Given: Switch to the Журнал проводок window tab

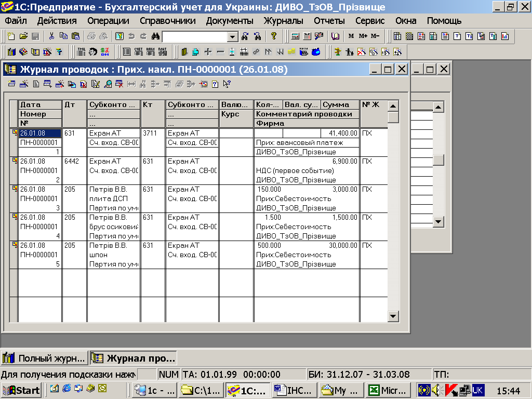Looking at the screenshot, I should tap(134, 358).
